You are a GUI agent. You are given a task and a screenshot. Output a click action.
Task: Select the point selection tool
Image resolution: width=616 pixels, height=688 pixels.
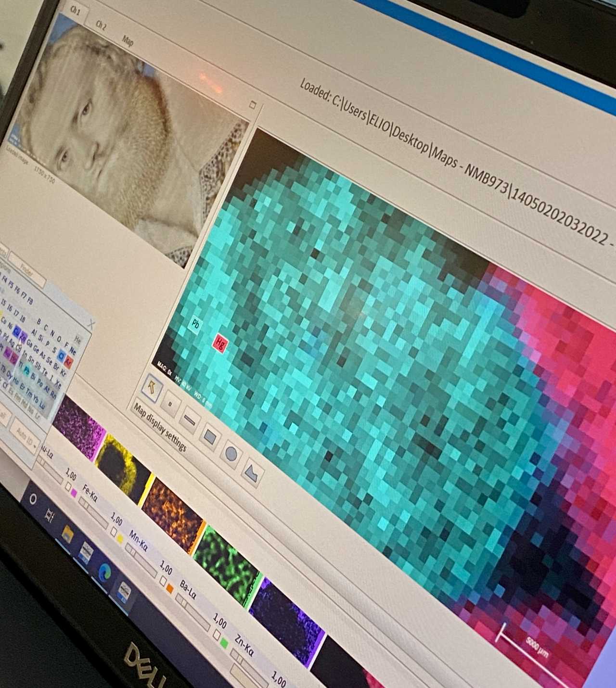169,404
